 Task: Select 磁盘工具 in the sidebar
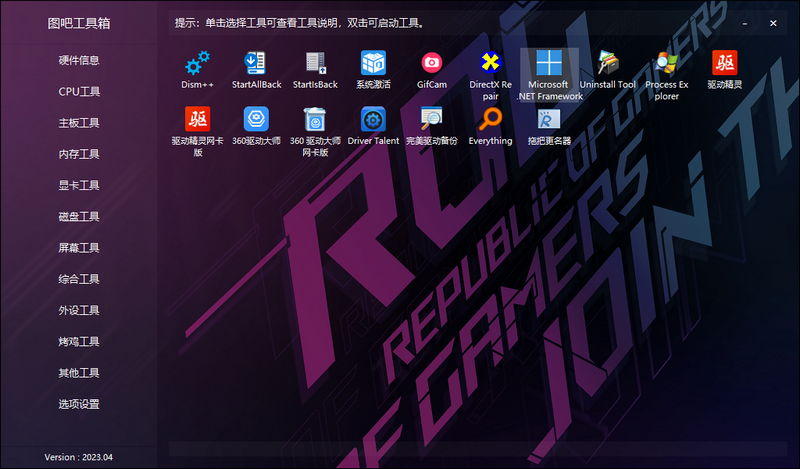click(x=79, y=216)
